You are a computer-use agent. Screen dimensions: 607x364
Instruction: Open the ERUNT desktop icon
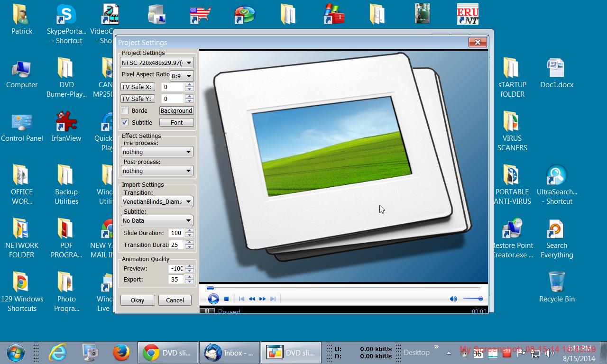(468, 14)
